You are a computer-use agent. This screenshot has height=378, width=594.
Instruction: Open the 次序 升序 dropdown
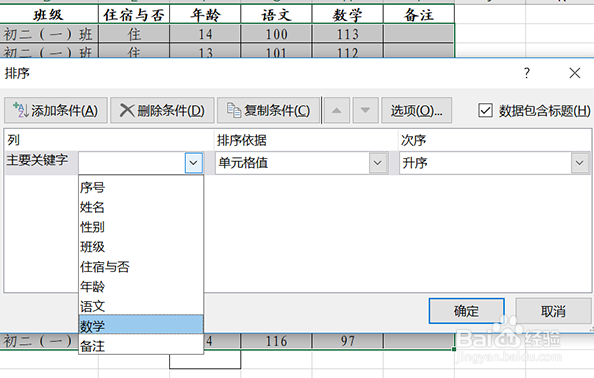tap(580, 163)
